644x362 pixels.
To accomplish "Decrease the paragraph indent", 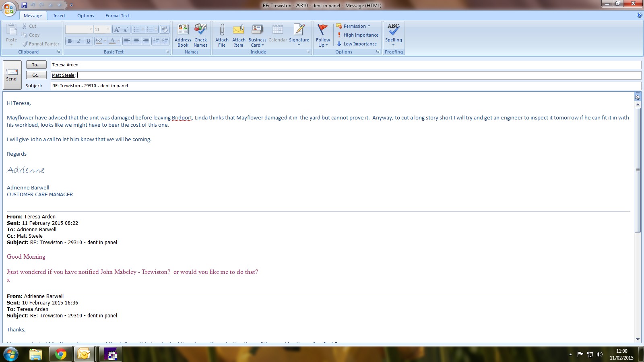I will 156,41.
